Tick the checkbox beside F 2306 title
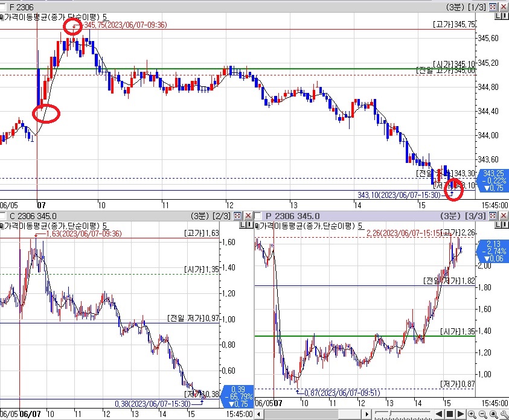Screen dimensions: 509x420 coord(2,7)
